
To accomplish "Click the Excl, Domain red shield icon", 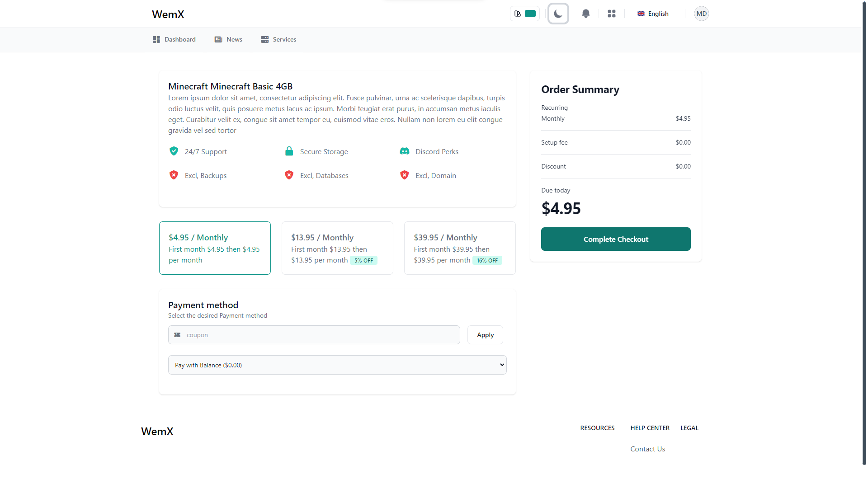I will click(405, 175).
